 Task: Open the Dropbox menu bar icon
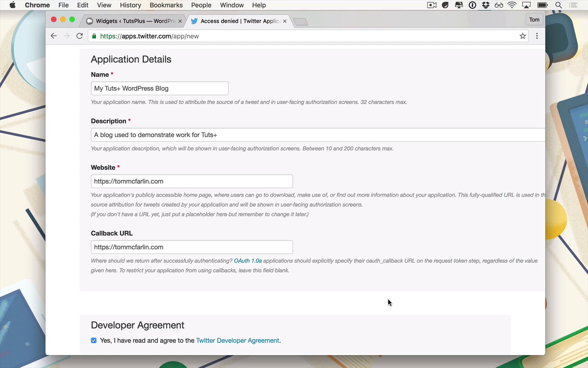486,5
